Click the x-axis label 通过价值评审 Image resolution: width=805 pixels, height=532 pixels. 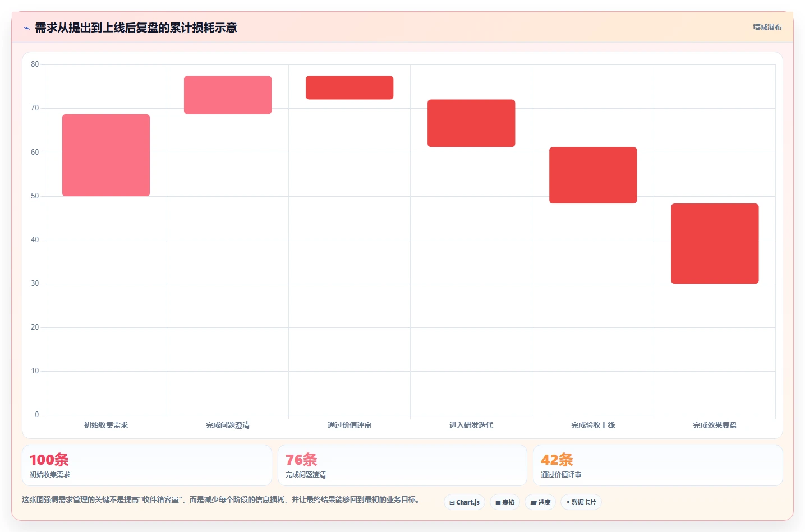tap(349, 425)
